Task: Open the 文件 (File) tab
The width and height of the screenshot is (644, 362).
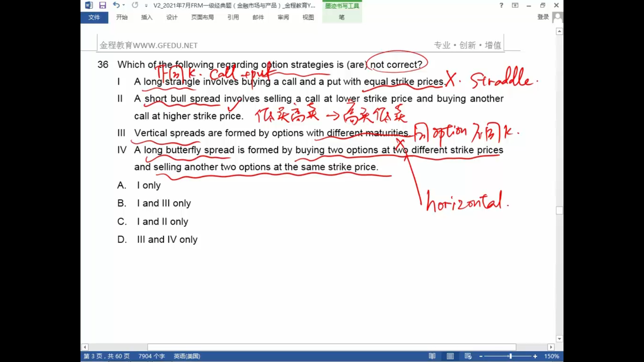Action: pos(94,17)
